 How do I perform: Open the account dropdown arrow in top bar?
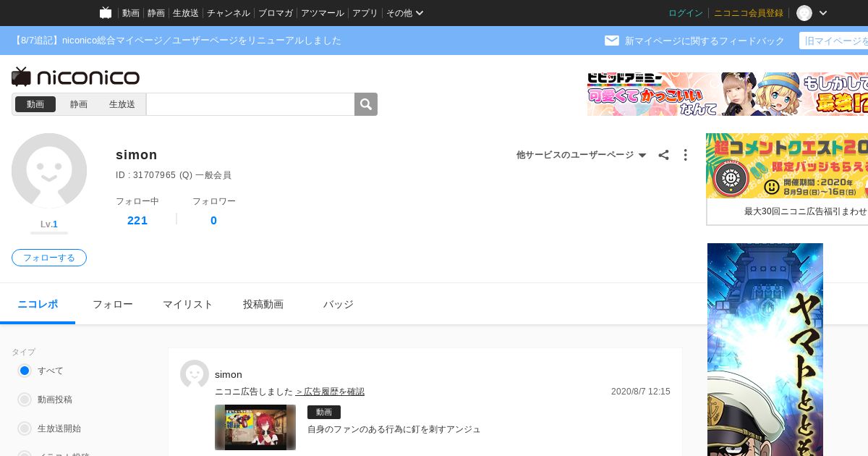(822, 13)
